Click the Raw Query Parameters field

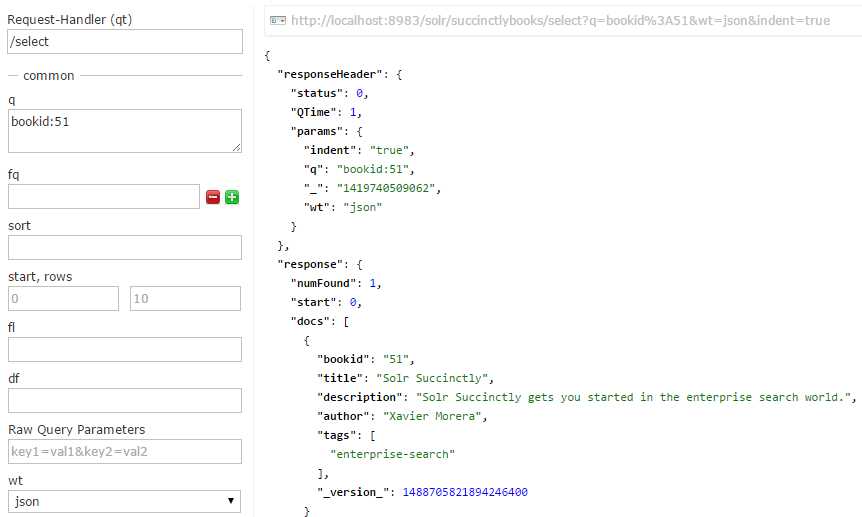click(x=125, y=452)
